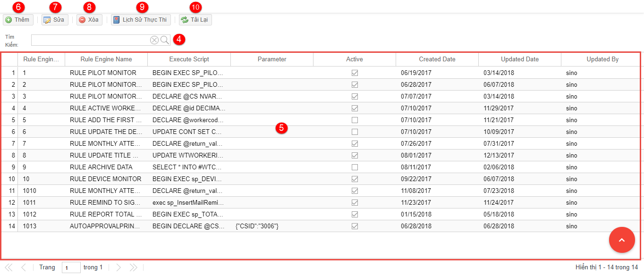Click the red scroll-to-top round button
The height and width of the screenshot is (275, 644).
point(622,240)
